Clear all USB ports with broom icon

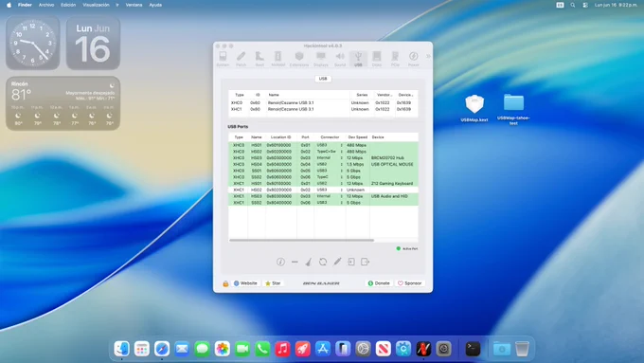coord(309,262)
